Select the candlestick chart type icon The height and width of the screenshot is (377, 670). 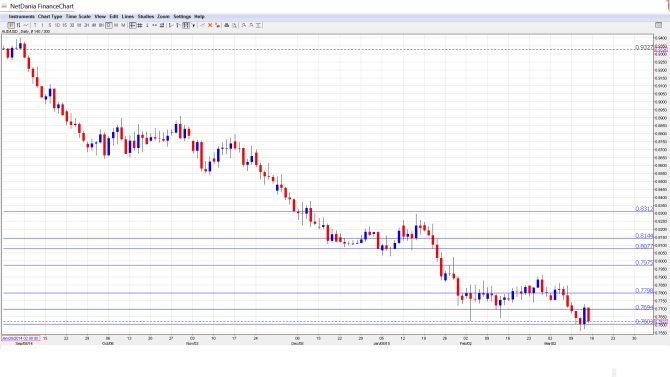click(x=12, y=25)
